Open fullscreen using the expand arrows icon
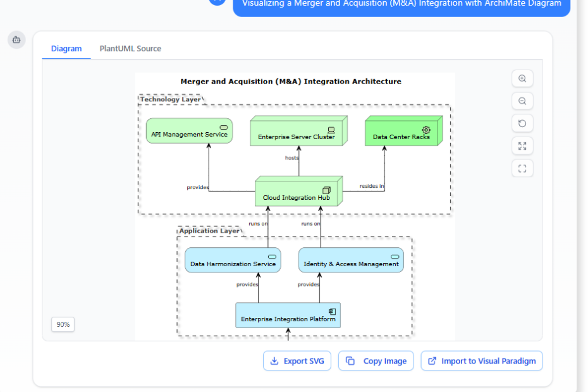Screen dimensions: 588x392 coord(522,145)
